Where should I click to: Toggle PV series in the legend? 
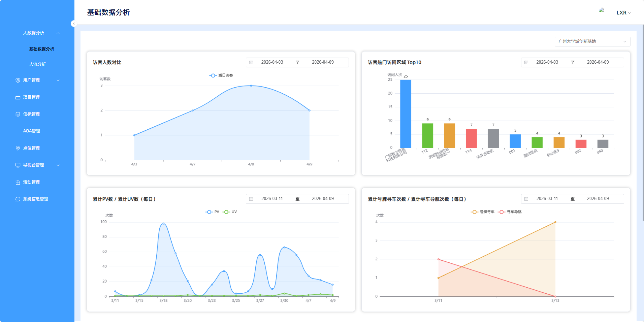[x=213, y=212]
